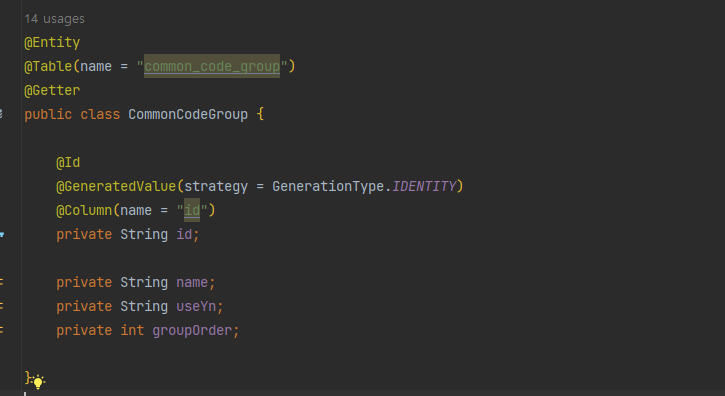
Task: Click the @GeneratedValue annotation
Action: tap(116, 186)
